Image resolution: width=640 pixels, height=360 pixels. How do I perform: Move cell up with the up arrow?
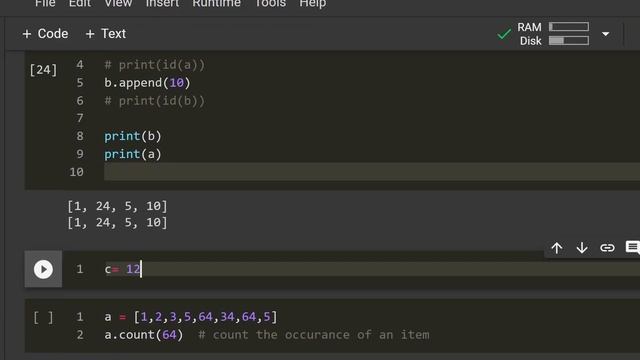click(557, 248)
